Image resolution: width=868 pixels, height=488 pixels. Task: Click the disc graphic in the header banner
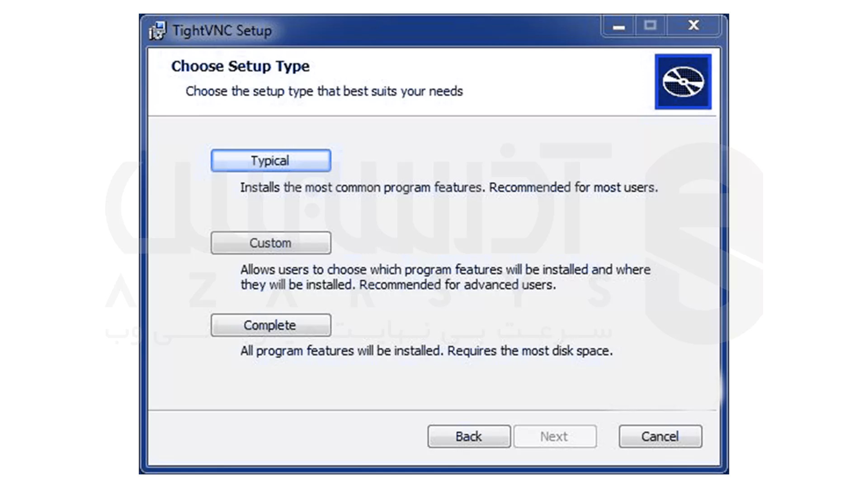pos(683,82)
